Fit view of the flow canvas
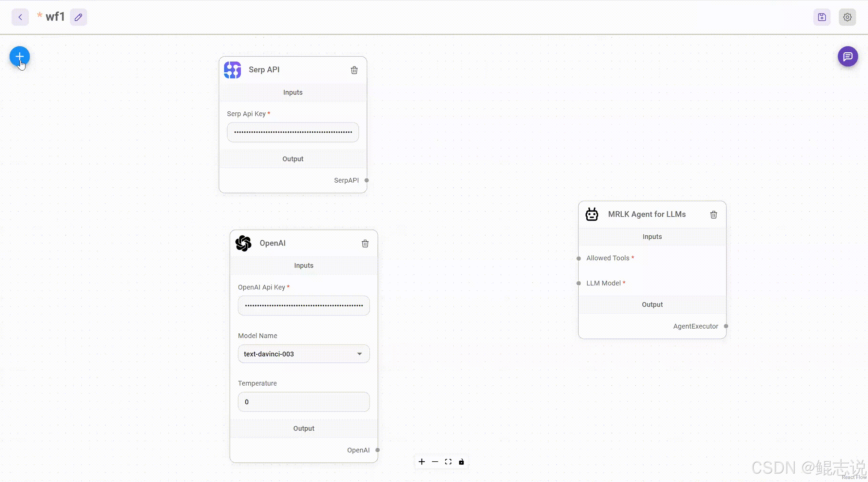Screen dimensions: 868x482 (x=448, y=462)
